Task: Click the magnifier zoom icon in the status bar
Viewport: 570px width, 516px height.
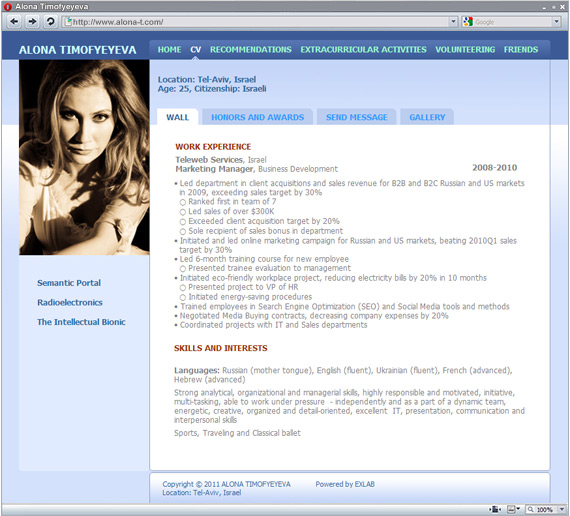Action: coord(531,509)
